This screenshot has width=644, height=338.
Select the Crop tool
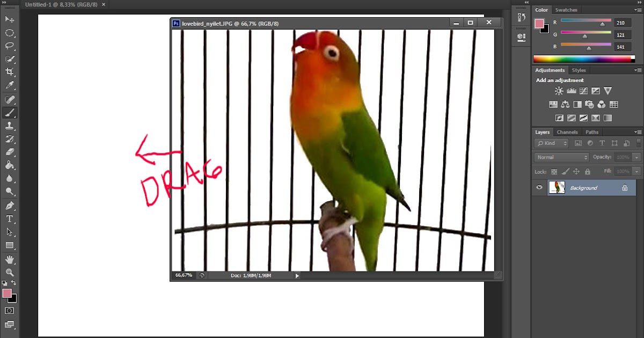(x=10, y=72)
